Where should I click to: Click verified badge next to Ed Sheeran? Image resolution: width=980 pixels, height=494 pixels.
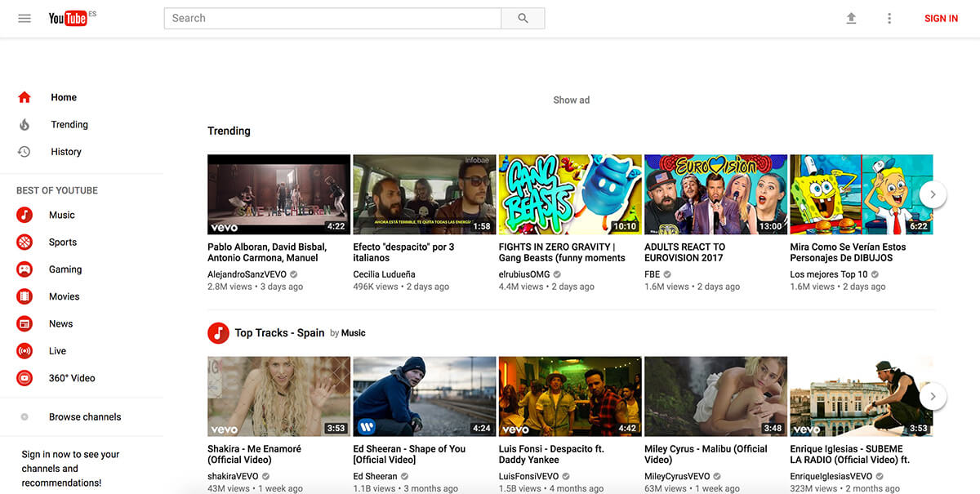point(405,476)
